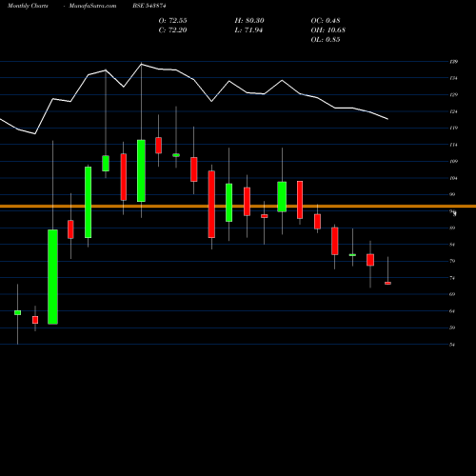
Task: Select the "OC: 0.48" value
Action: (326, 21)
